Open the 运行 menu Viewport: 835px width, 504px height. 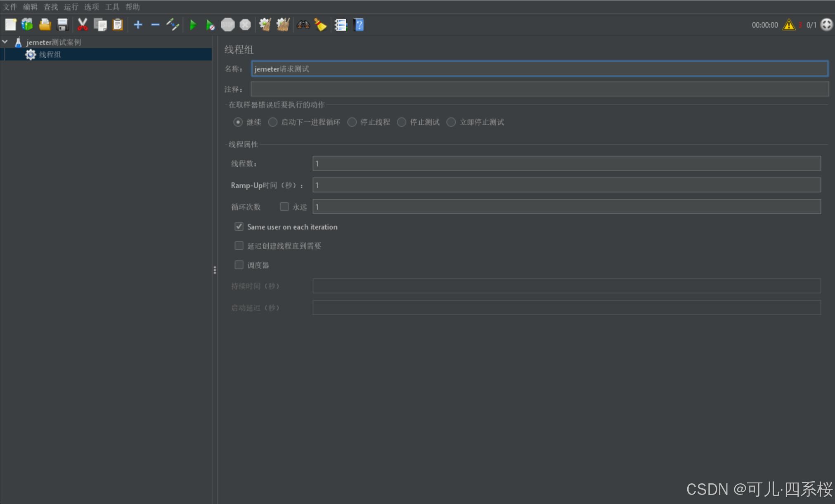coord(71,7)
